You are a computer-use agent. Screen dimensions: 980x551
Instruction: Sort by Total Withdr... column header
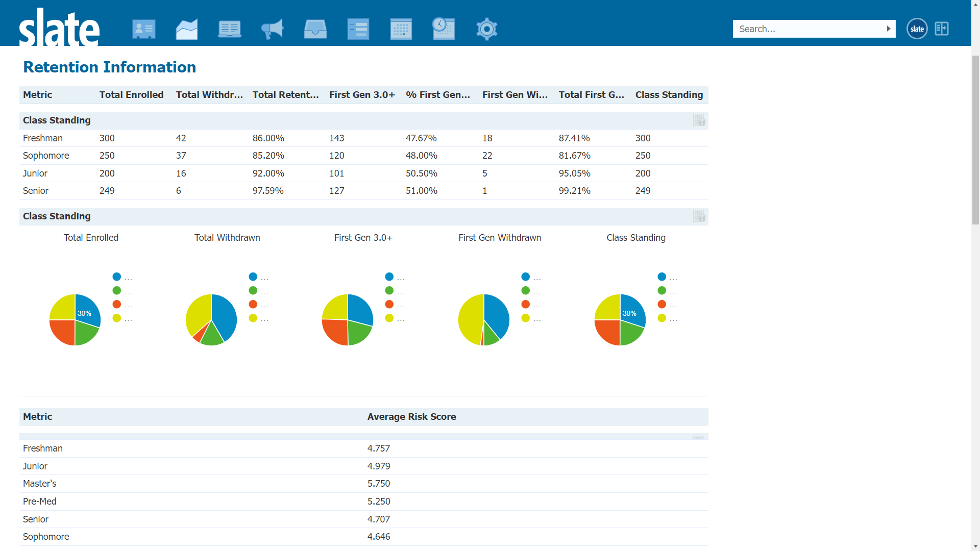(209, 95)
